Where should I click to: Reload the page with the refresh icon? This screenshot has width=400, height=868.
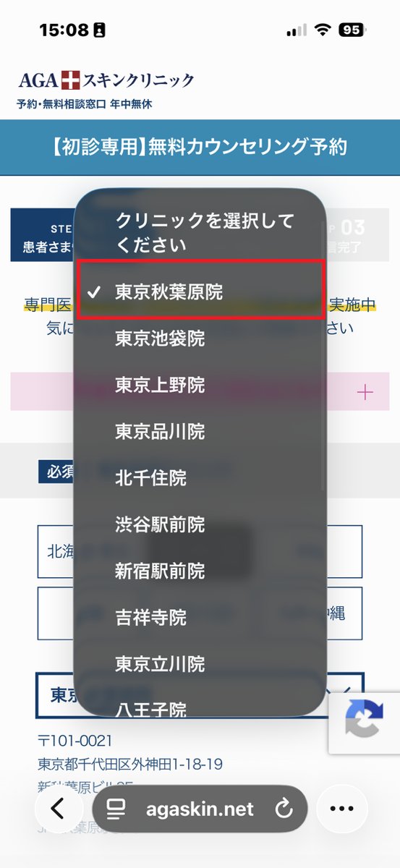tap(284, 808)
